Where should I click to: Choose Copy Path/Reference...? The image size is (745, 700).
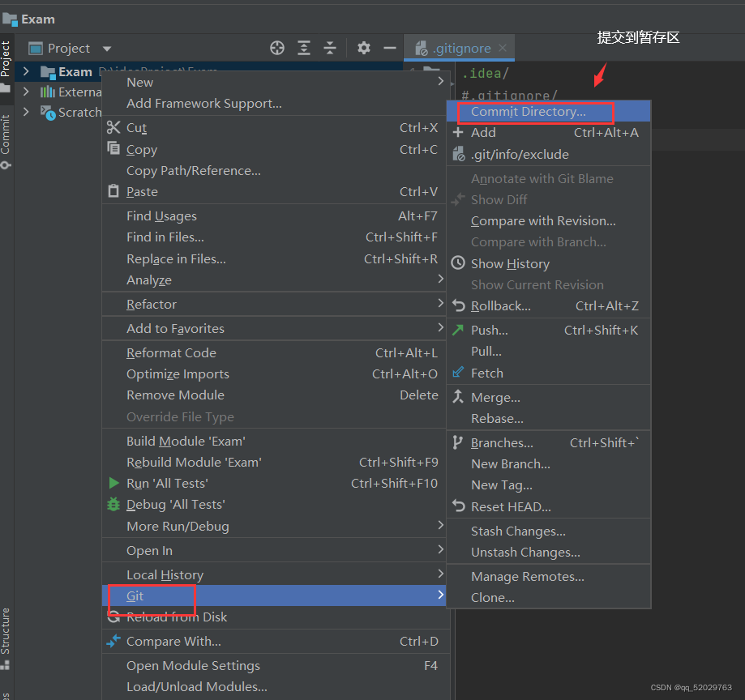point(275,170)
